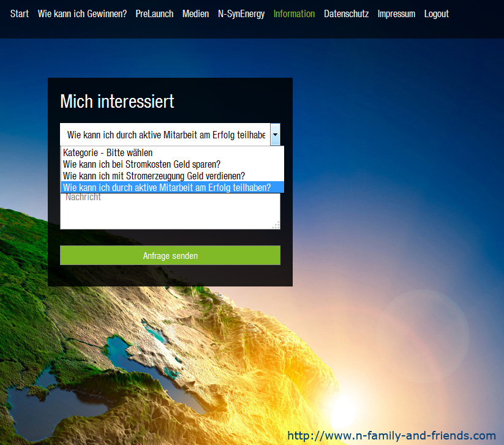Open the PreLaunch page
The image size is (504, 445).
pyautogui.click(x=156, y=13)
